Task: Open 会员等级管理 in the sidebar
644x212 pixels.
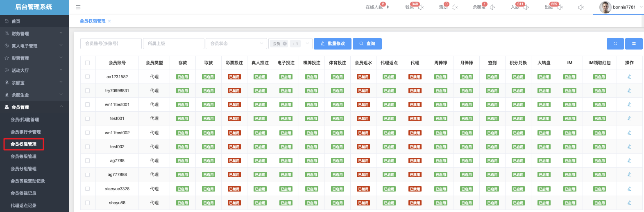Action: pos(23,156)
